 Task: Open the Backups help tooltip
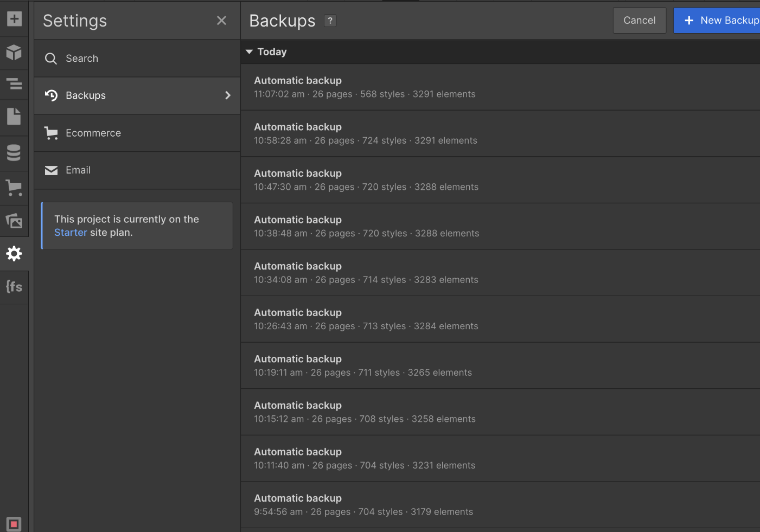[x=330, y=20]
